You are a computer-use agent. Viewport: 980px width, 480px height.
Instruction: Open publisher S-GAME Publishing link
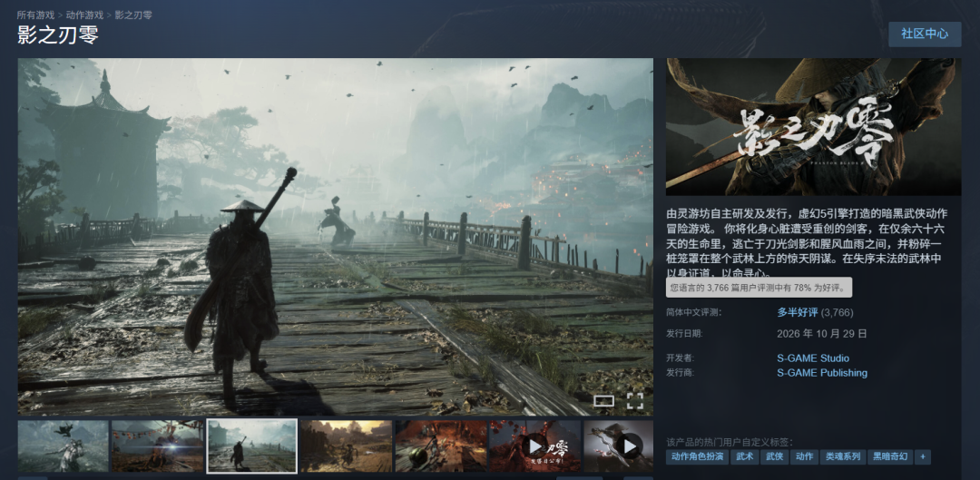(x=822, y=373)
